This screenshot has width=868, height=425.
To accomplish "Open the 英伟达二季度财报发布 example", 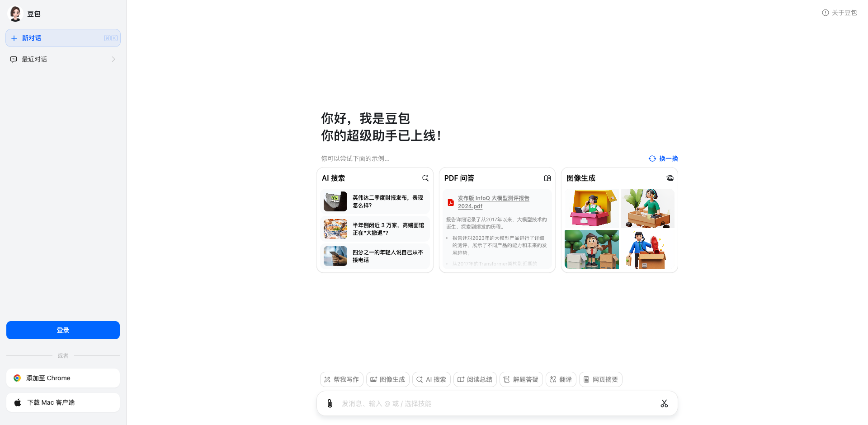I will pyautogui.click(x=375, y=201).
